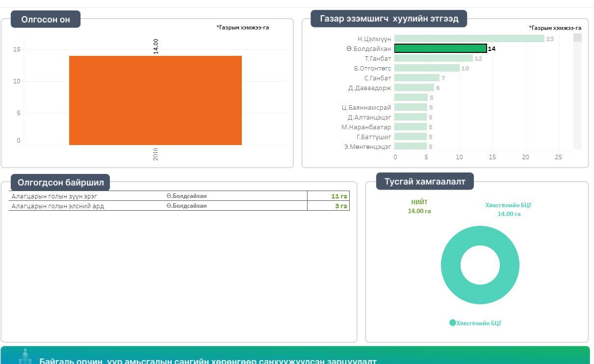This screenshot has width=594, height=364.
Task: Click the emblem icon in green banner
Action: click(x=25, y=356)
